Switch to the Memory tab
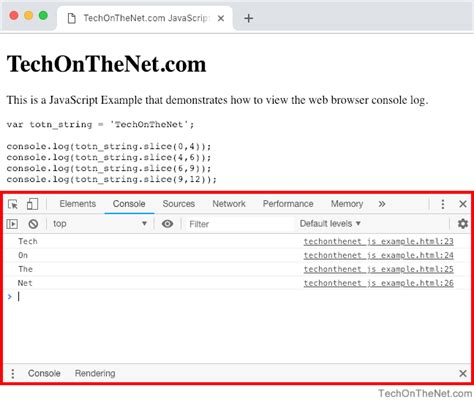The image size is (474, 402). click(x=347, y=204)
